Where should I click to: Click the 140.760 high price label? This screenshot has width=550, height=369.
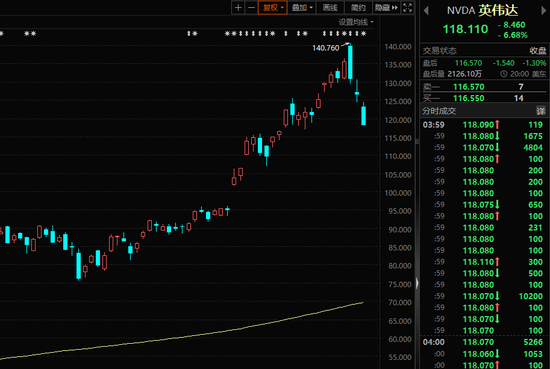coord(326,48)
